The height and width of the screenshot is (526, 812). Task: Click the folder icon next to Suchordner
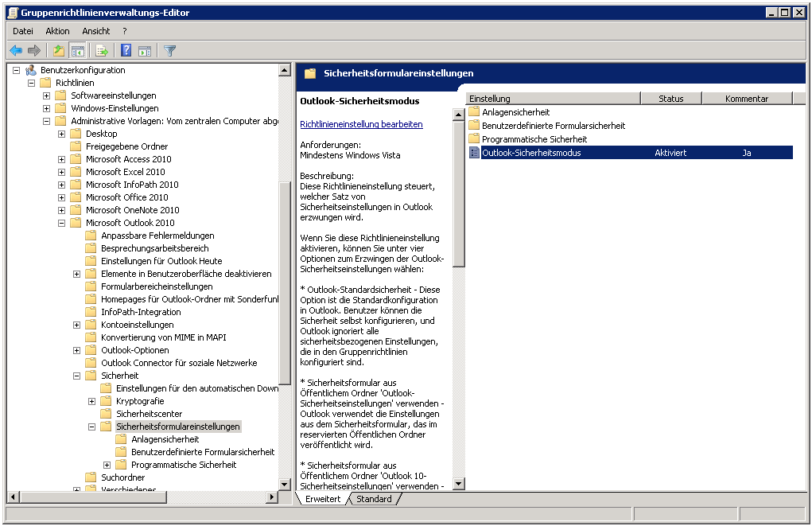coord(91,477)
